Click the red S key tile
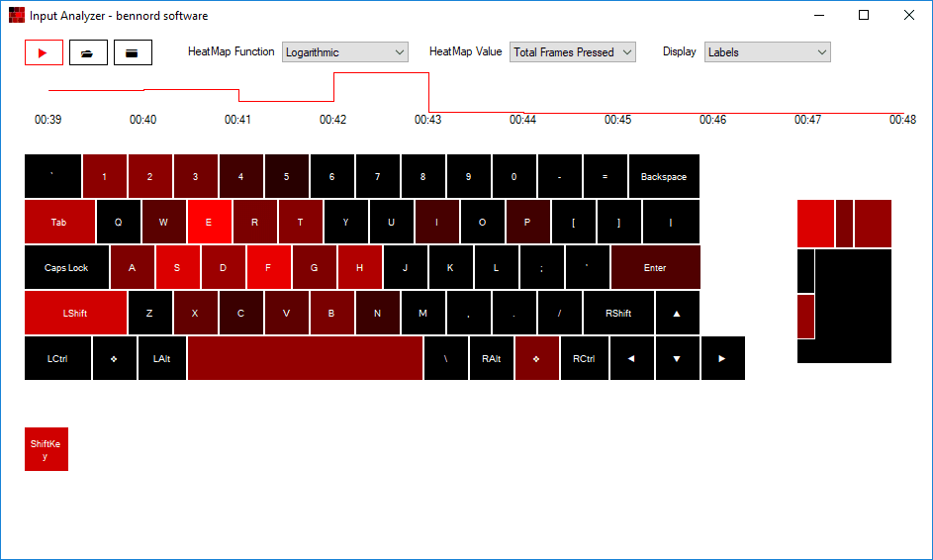Image resolution: width=933 pixels, height=560 pixels. click(x=178, y=268)
